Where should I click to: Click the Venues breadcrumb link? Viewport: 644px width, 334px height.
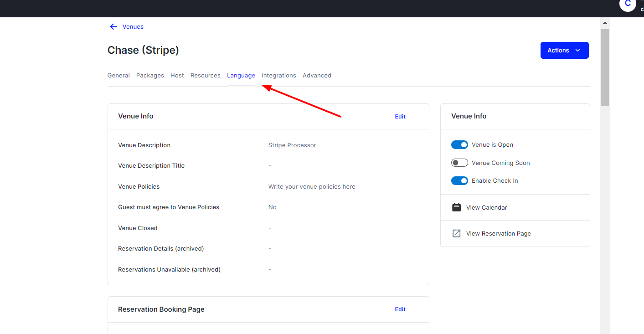[132, 26]
